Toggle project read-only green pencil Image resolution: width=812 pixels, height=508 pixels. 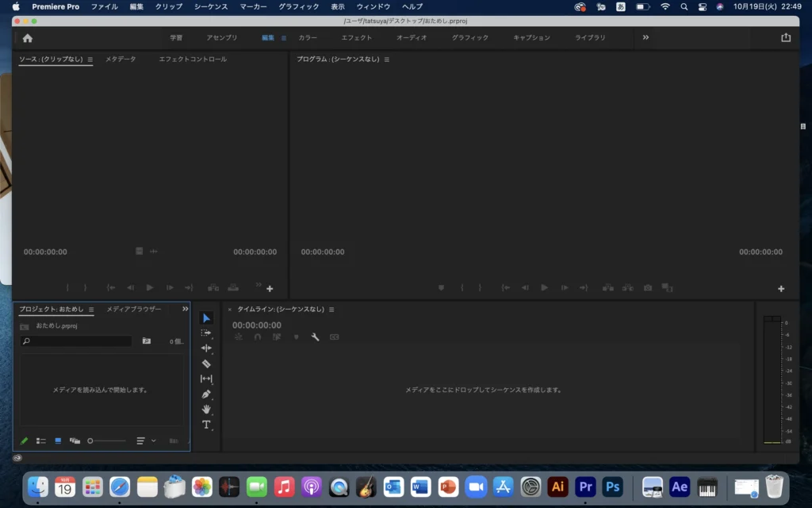(24, 441)
